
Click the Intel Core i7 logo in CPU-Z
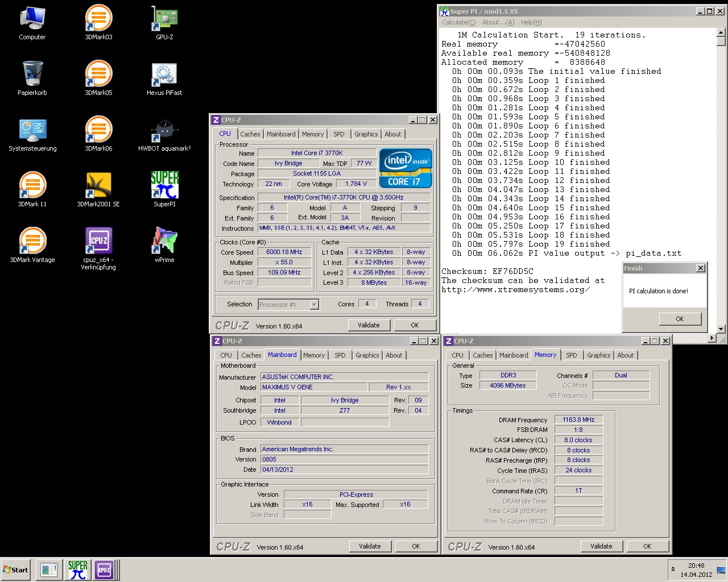point(406,168)
